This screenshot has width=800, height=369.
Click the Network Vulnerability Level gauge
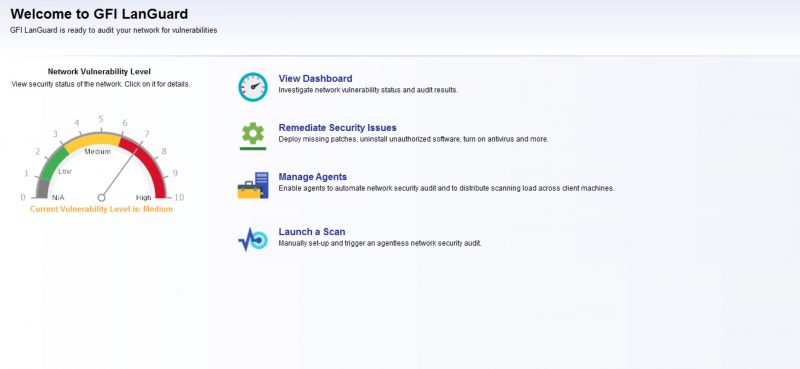tap(101, 158)
